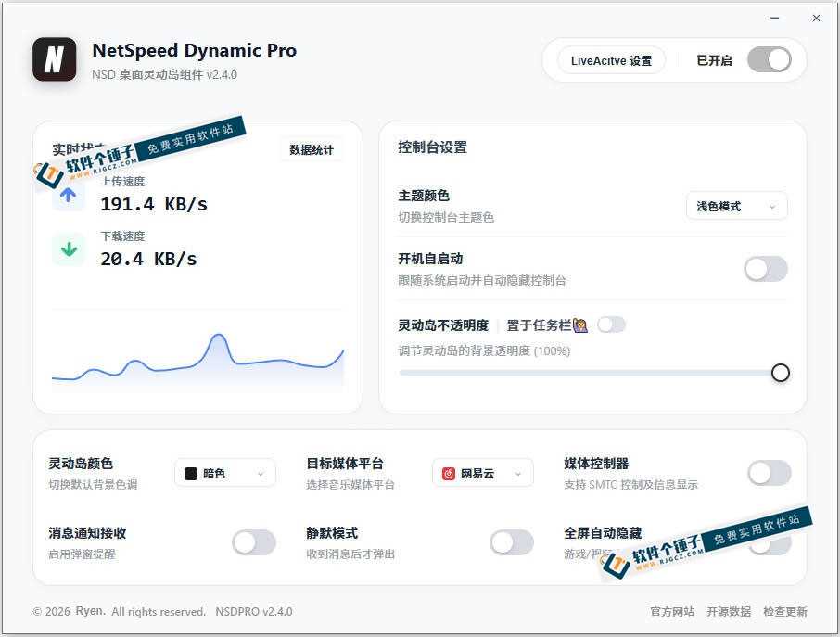Enable 静默模式 switch

coord(512,542)
